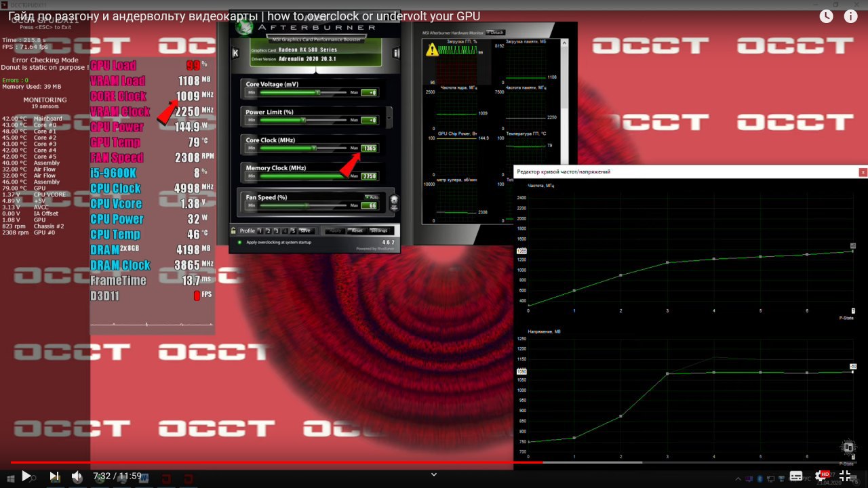Select the P-State 2 voltage curve point
The image size is (868, 488).
(620, 416)
